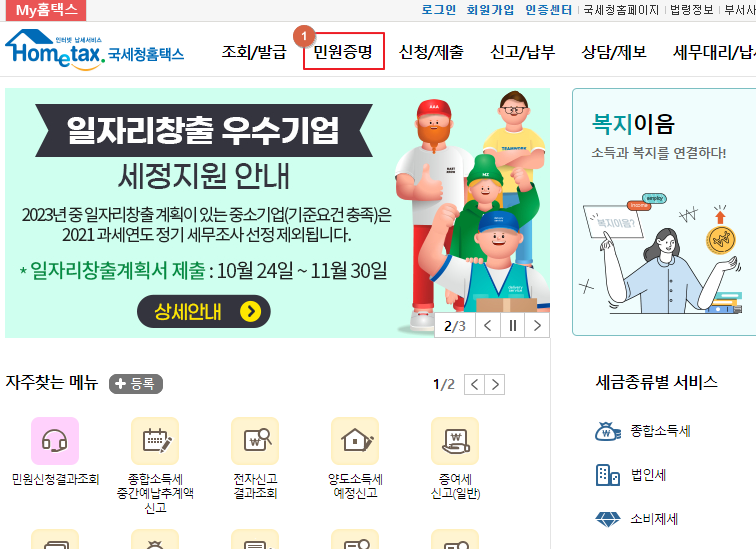This screenshot has height=549, width=756.
Task: Show previous banner slide
Action: point(487,326)
